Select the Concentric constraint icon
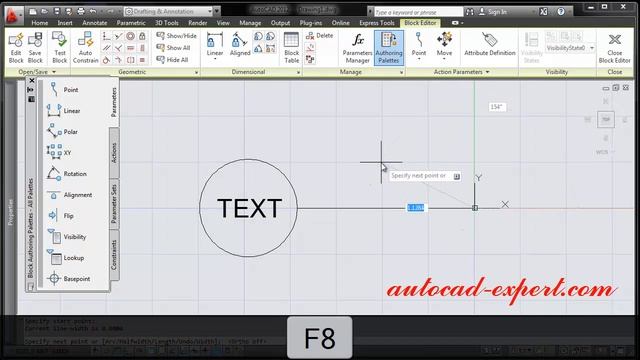Screen dimensions: 640x360 130,36
